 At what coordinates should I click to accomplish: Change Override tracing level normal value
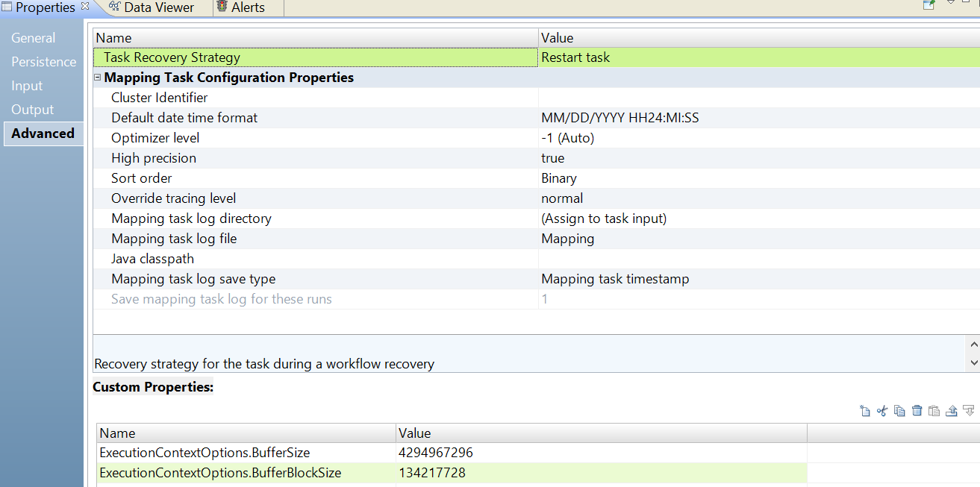[759, 198]
